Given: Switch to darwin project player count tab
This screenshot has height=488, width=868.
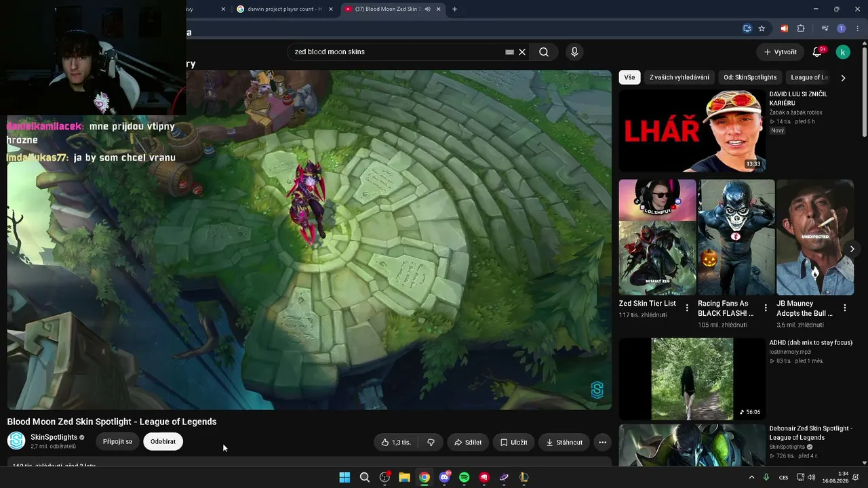Looking at the screenshot, I should point(285,9).
